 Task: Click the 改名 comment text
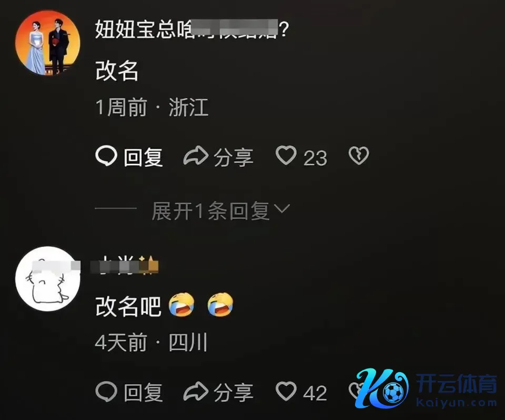[x=117, y=71]
